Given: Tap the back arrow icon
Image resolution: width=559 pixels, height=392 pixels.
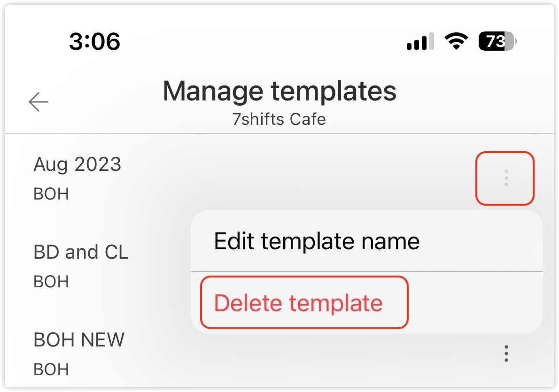Looking at the screenshot, I should 39,101.
